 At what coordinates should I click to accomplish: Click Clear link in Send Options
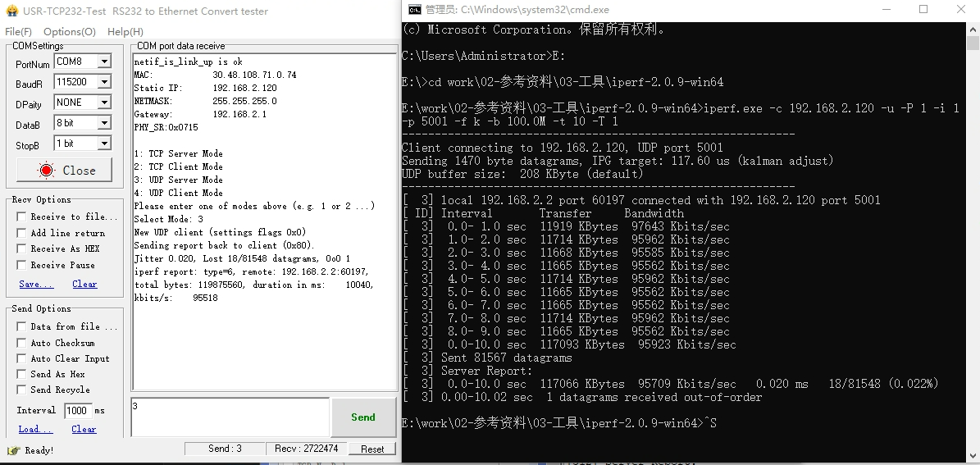point(84,429)
